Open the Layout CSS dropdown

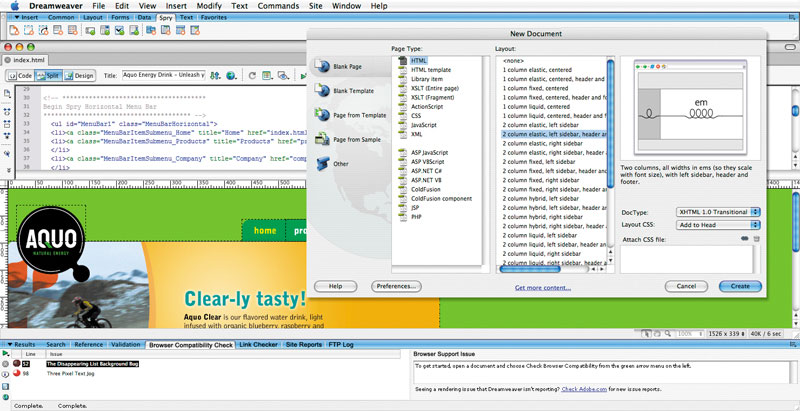tap(716, 225)
